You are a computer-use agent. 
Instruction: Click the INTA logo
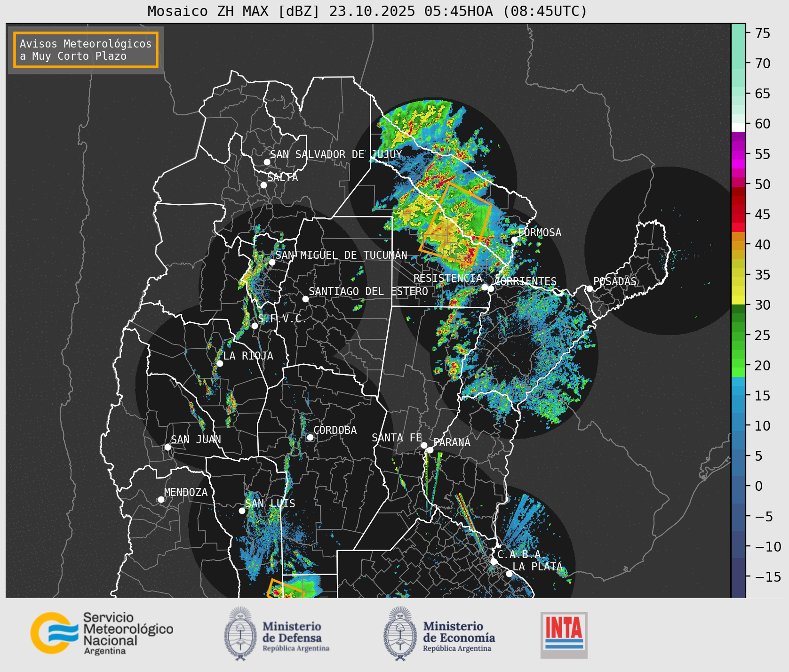point(564,635)
